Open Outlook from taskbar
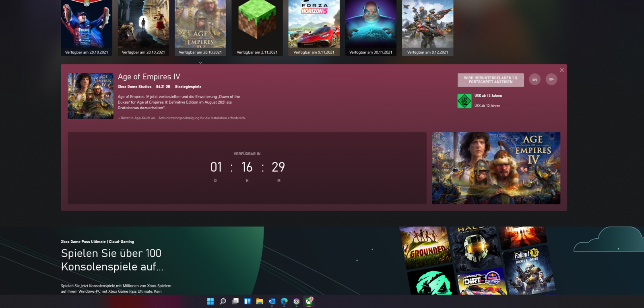Image resolution: width=644 pixels, height=308 pixels. (x=272, y=301)
